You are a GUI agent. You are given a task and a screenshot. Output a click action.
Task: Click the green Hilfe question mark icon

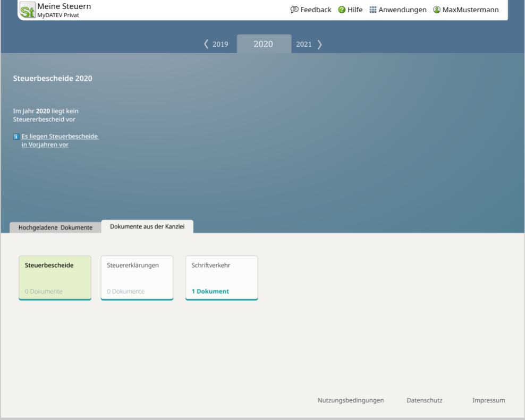pyautogui.click(x=342, y=10)
